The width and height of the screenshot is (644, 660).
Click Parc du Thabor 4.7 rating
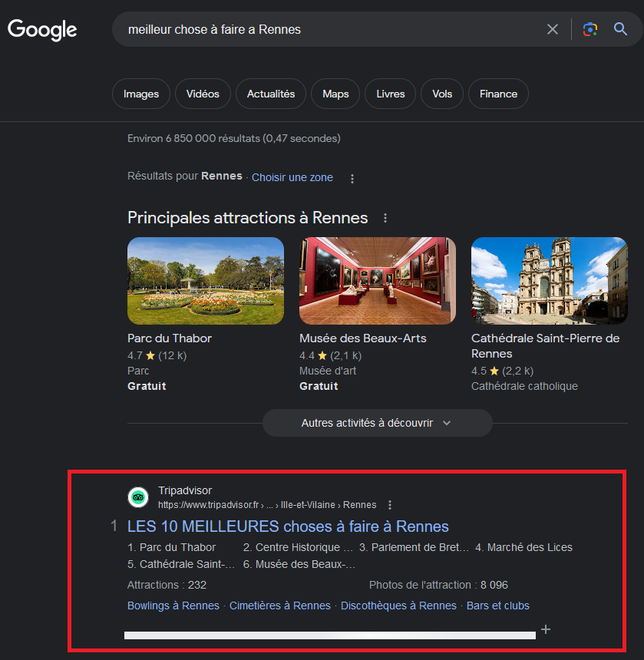point(157,355)
